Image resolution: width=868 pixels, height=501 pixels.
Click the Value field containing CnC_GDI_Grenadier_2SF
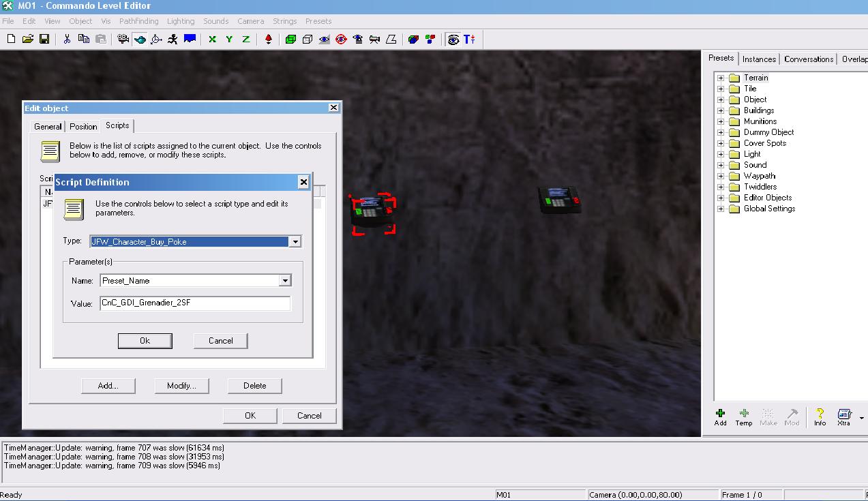pos(195,303)
